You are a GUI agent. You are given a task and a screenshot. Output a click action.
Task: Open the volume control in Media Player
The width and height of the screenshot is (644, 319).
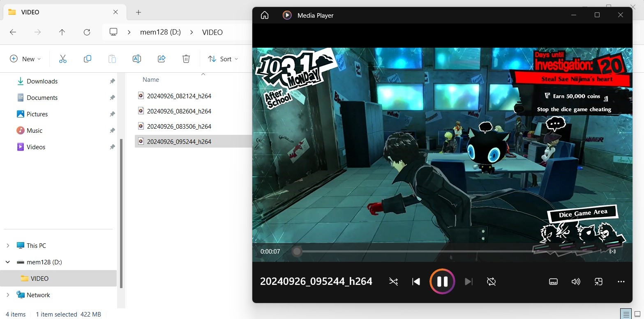(x=576, y=282)
